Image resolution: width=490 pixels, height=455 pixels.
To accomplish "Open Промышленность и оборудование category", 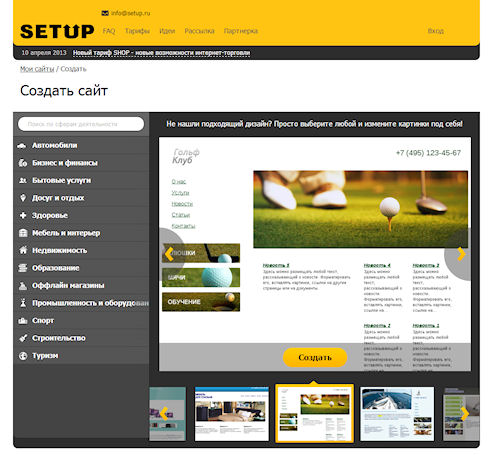I will [x=81, y=303].
